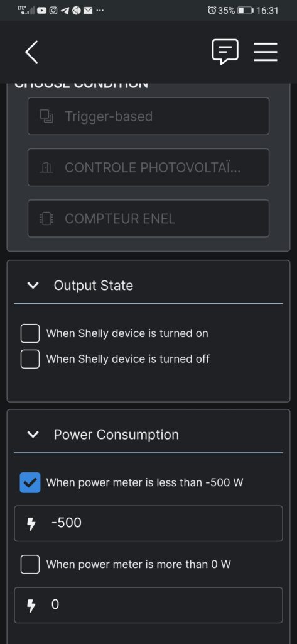Screen dimensions: 297x644
Task: Open YouTube notification in status bar
Action: tap(42, 11)
